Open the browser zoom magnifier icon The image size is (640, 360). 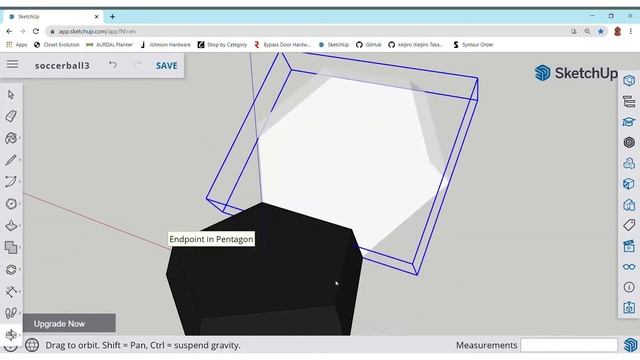coord(587,31)
